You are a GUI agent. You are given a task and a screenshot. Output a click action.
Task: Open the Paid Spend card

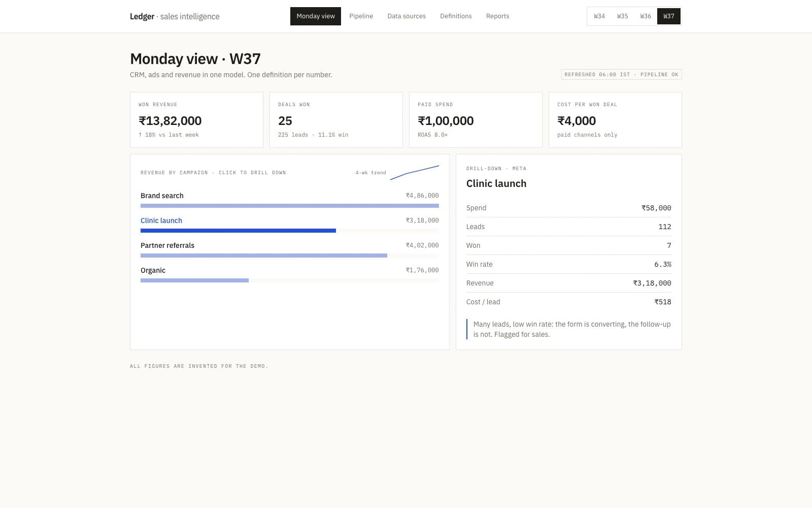(476, 120)
